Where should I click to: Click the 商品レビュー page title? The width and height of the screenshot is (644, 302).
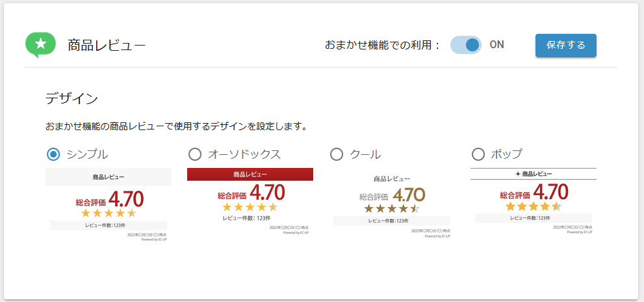(x=107, y=45)
